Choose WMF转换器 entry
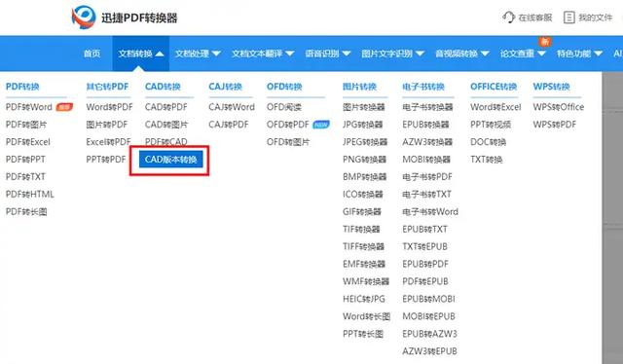This screenshot has height=364, width=623. point(366,281)
